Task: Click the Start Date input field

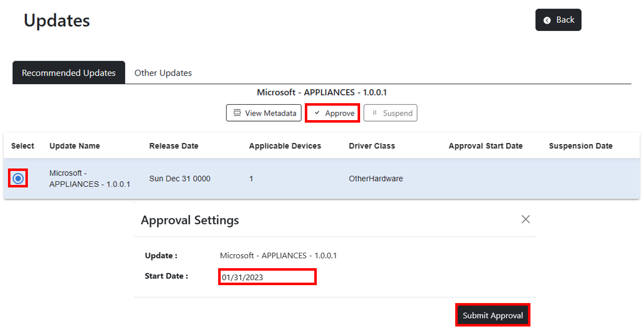Action: [267, 277]
